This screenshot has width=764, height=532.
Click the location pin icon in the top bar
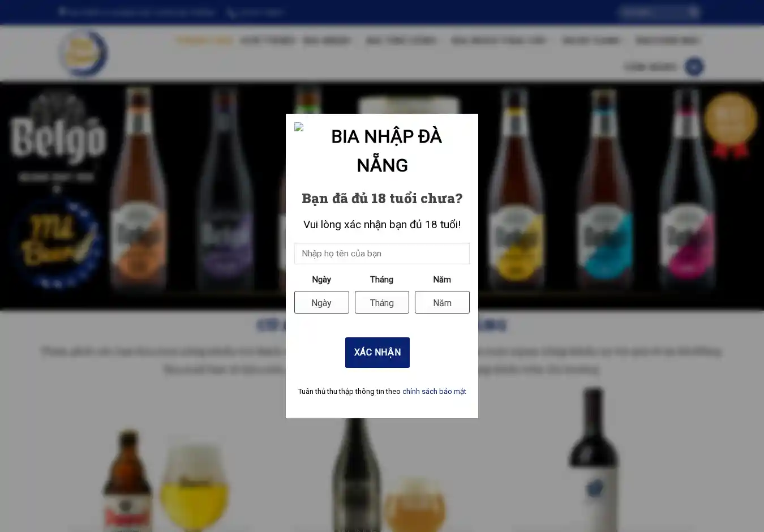point(62,12)
